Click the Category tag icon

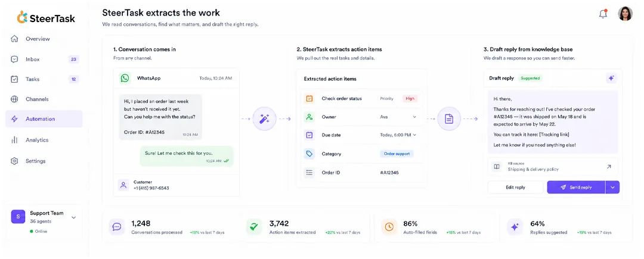point(309,154)
